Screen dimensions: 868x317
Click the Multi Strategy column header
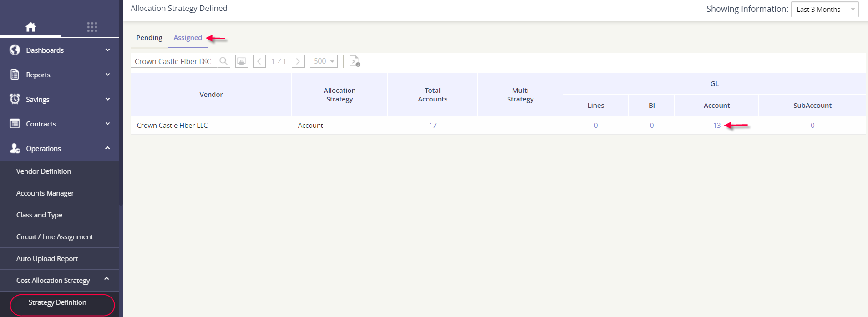pos(520,95)
